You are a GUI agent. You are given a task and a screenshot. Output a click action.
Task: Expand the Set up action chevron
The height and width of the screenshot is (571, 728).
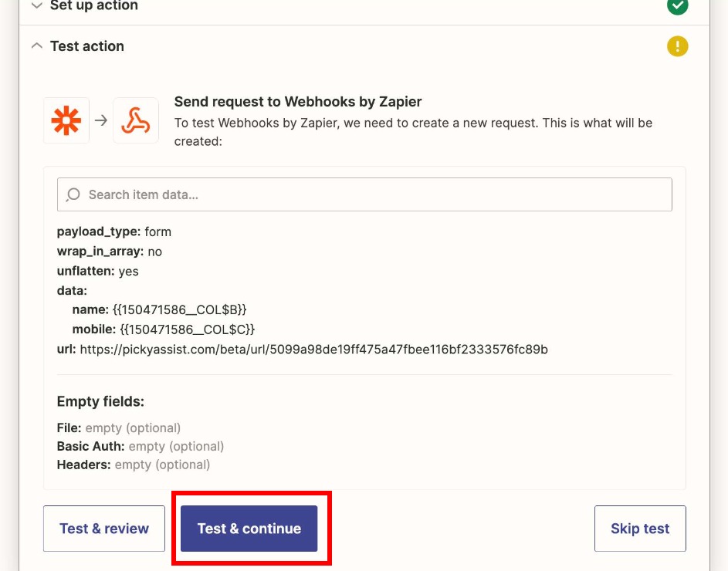[x=37, y=5]
